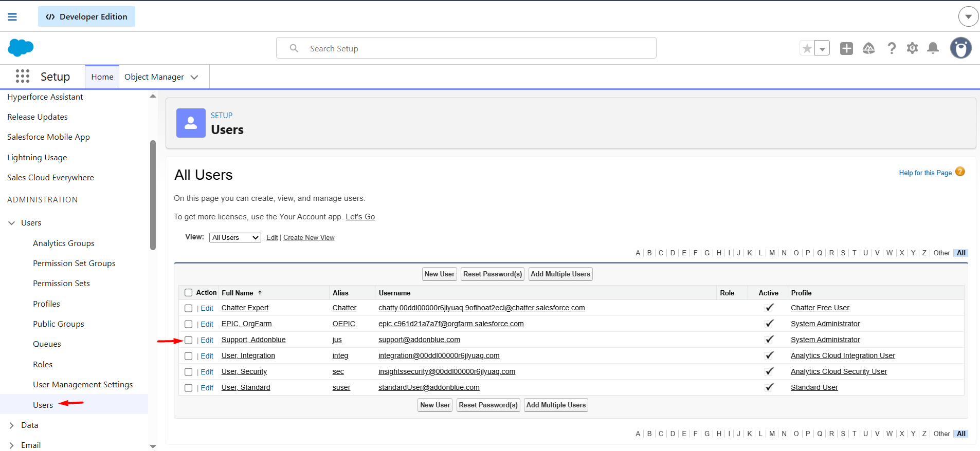Open the All Users view dropdown
Screen dimensions: 980x451
235,237
